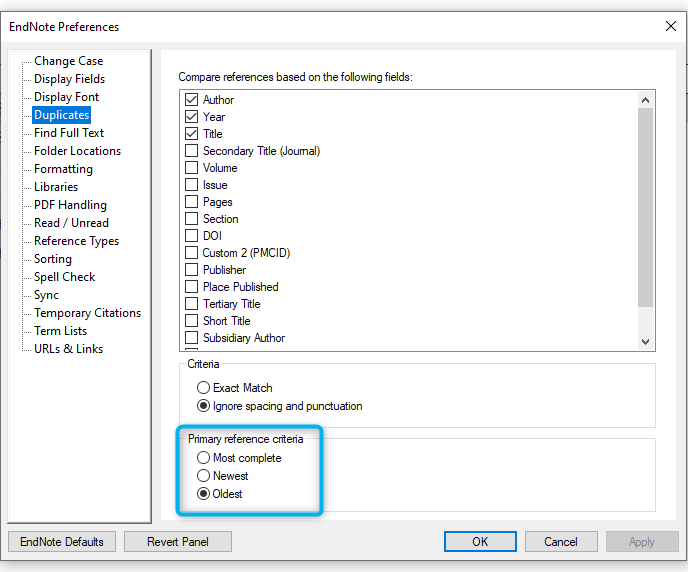Click the Revert Panel button
Image resolution: width=688 pixels, height=572 pixels.
pos(178,542)
